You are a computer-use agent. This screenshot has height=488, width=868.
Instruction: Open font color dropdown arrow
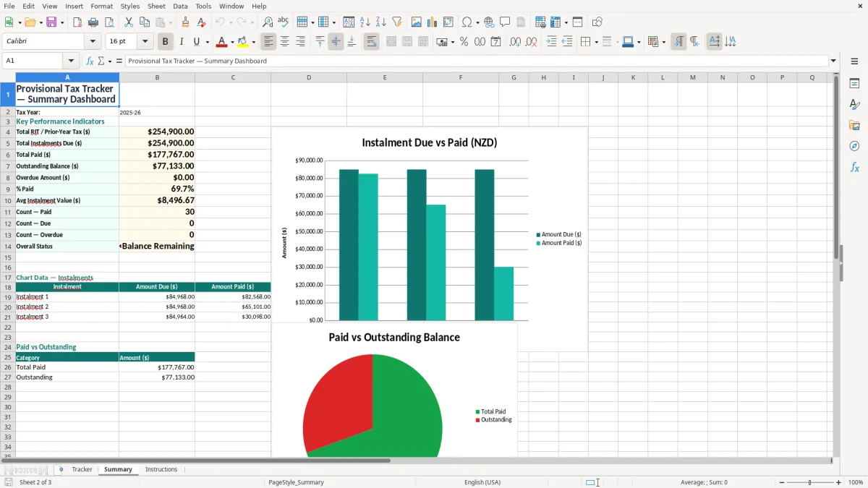coord(231,42)
